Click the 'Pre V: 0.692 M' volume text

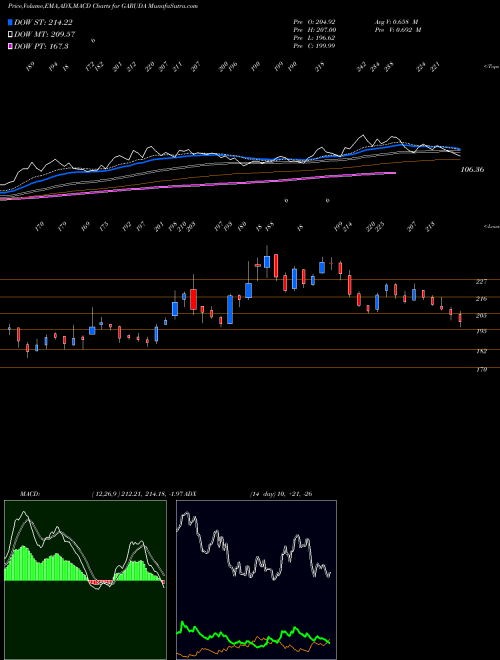pyautogui.click(x=397, y=30)
